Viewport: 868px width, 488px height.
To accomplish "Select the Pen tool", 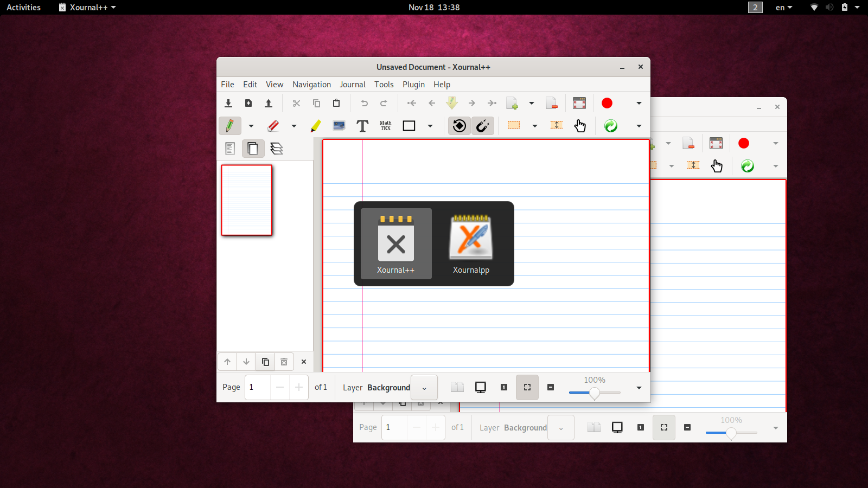I will point(229,126).
